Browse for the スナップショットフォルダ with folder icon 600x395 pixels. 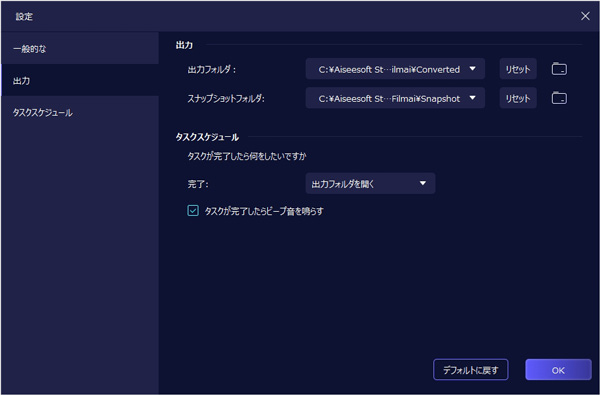[559, 98]
